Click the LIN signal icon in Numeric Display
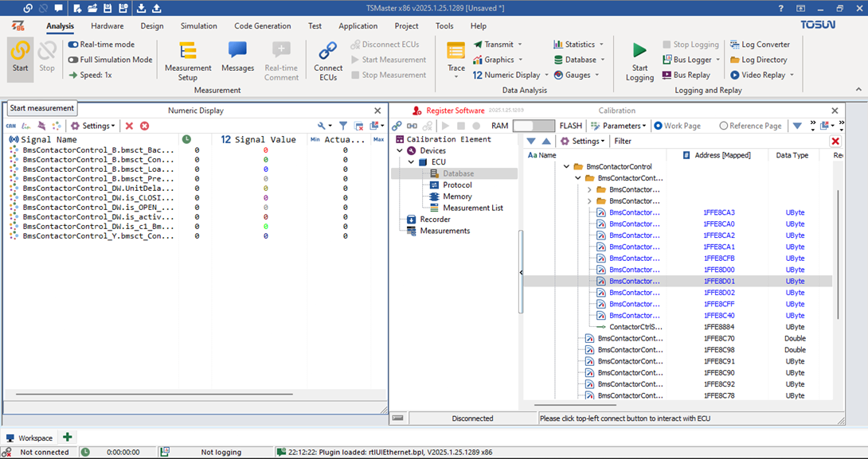This screenshot has width=868, height=459. tap(25, 126)
